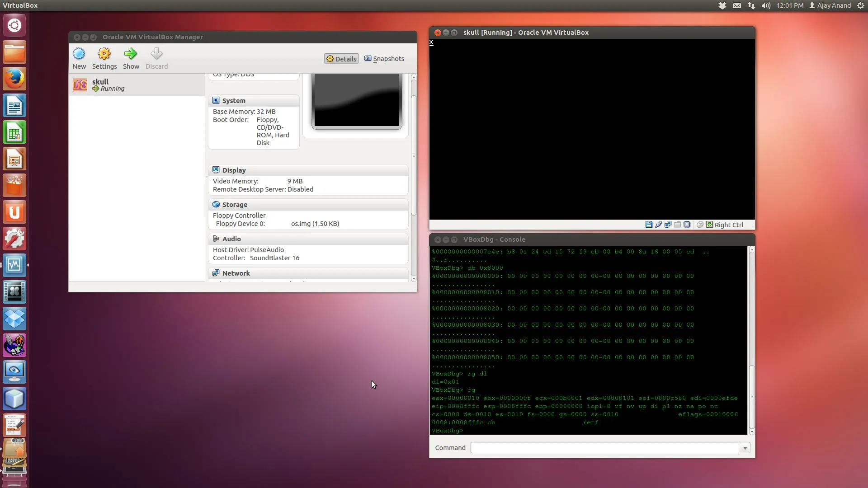Open Settings with the gear icon
The image size is (868, 488).
[104, 54]
